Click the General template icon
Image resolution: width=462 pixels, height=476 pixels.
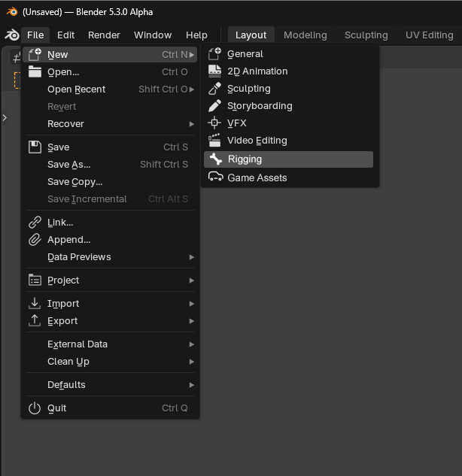[214, 54]
